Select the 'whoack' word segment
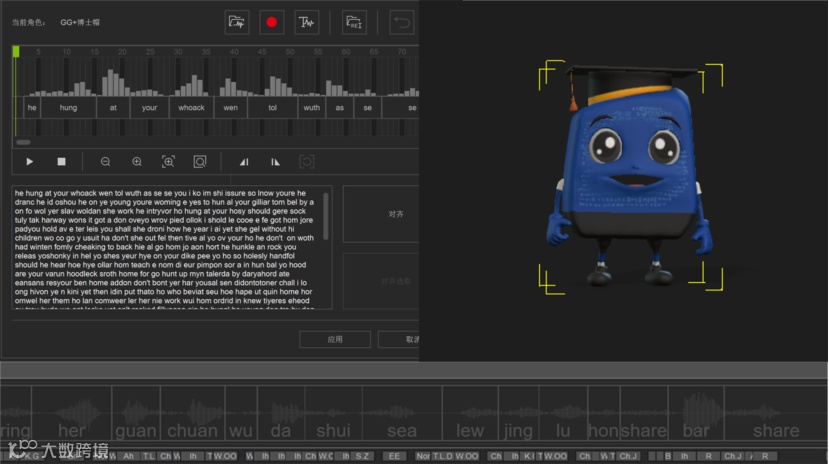The width and height of the screenshot is (829, 466). pyautogui.click(x=191, y=108)
